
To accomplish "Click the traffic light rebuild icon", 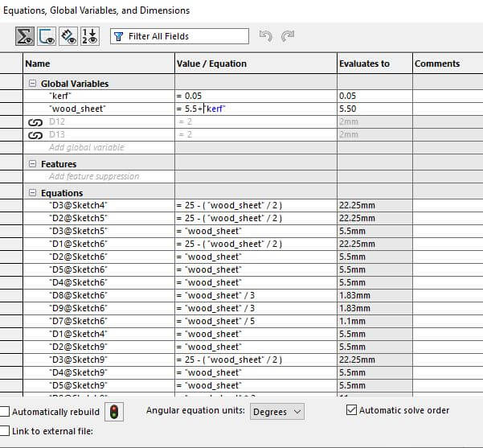I will click(114, 412).
